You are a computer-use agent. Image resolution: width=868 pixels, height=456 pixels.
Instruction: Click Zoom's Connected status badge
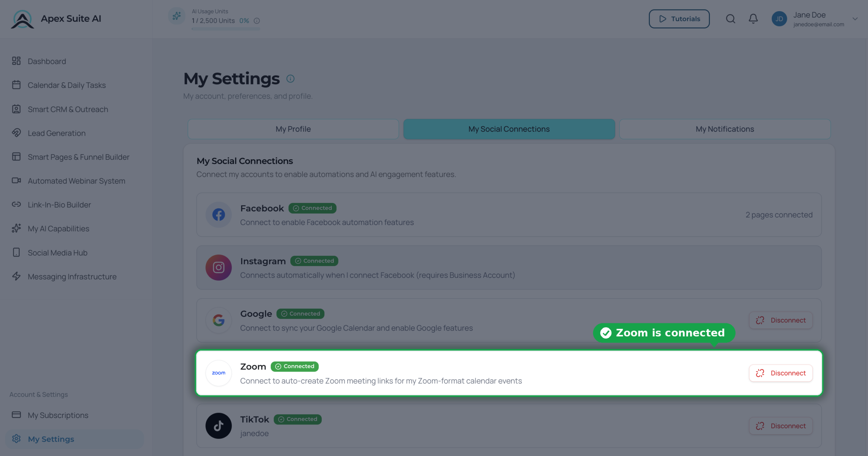coord(294,366)
